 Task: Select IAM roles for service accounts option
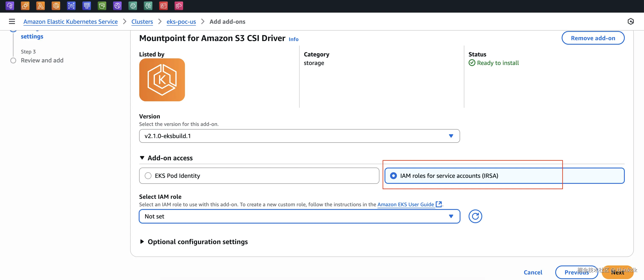tap(393, 176)
